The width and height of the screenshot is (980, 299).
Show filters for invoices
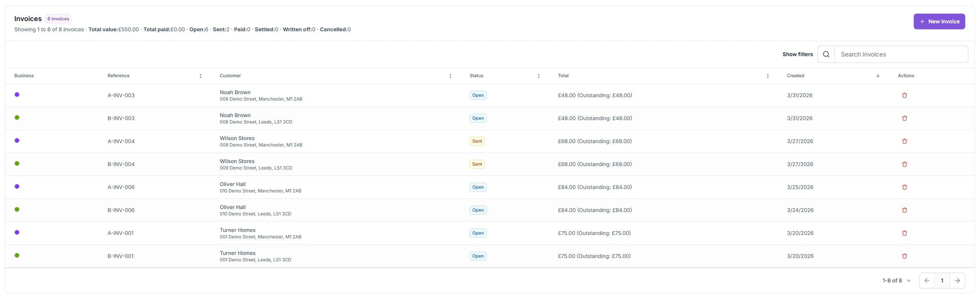[x=798, y=54]
